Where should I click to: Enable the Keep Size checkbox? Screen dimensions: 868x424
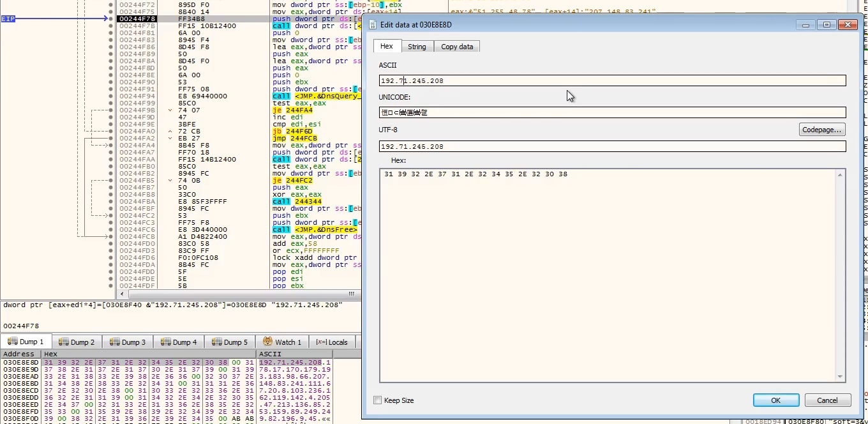click(378, 400)
